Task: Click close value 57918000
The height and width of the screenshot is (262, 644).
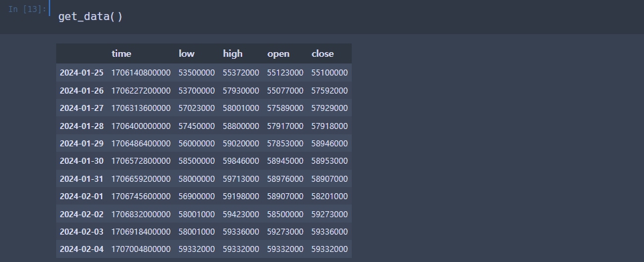Action: point(330,126)
